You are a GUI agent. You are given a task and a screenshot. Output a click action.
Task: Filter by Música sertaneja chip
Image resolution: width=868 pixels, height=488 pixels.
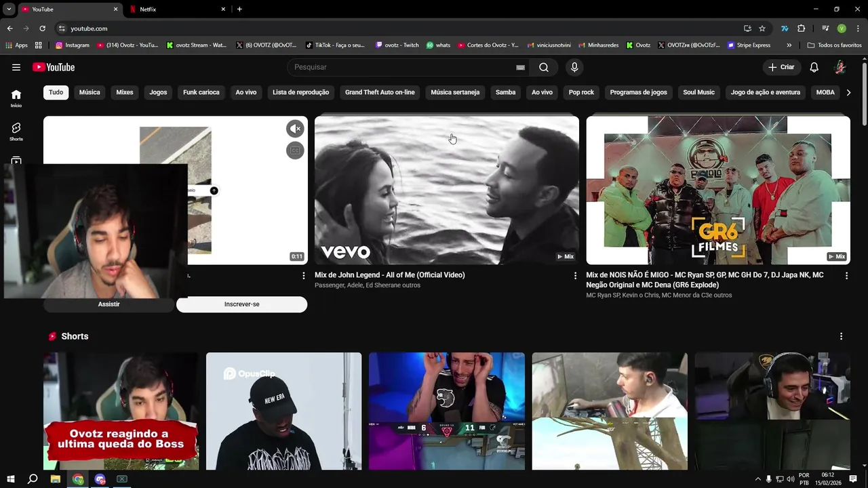(x=455, y=92)
